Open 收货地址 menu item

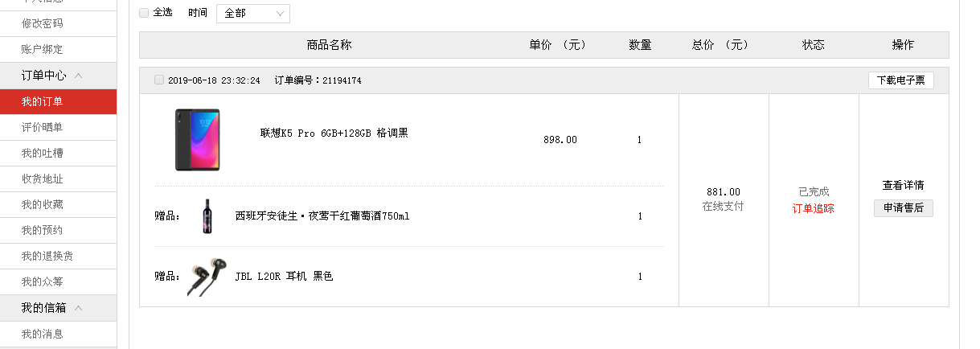pos(43,179)
